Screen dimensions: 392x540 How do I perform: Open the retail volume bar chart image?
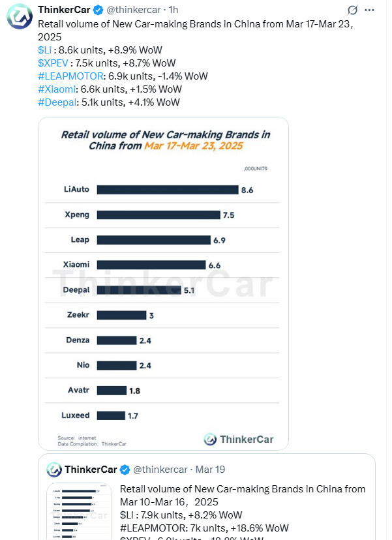pos(163,283)
